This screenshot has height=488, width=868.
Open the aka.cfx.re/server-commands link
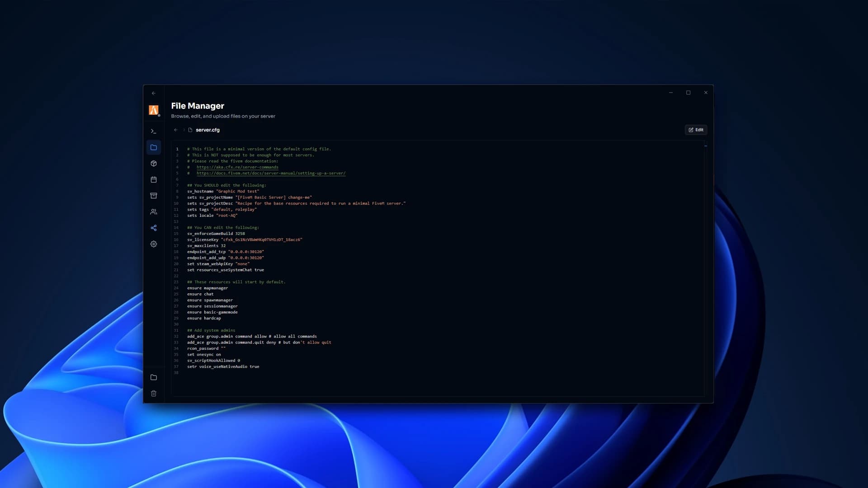coord(237,167)
